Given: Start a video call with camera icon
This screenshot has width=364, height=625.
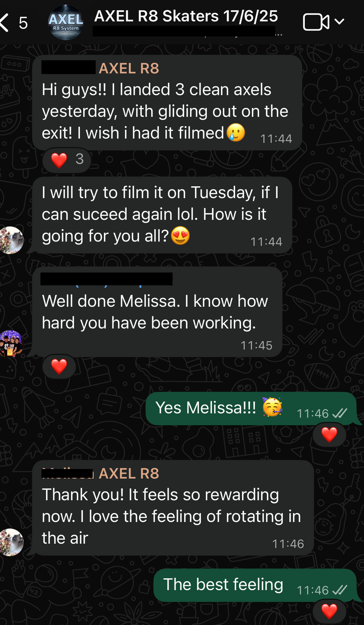Looking at the screenshot, I should (x=316, y=22).
